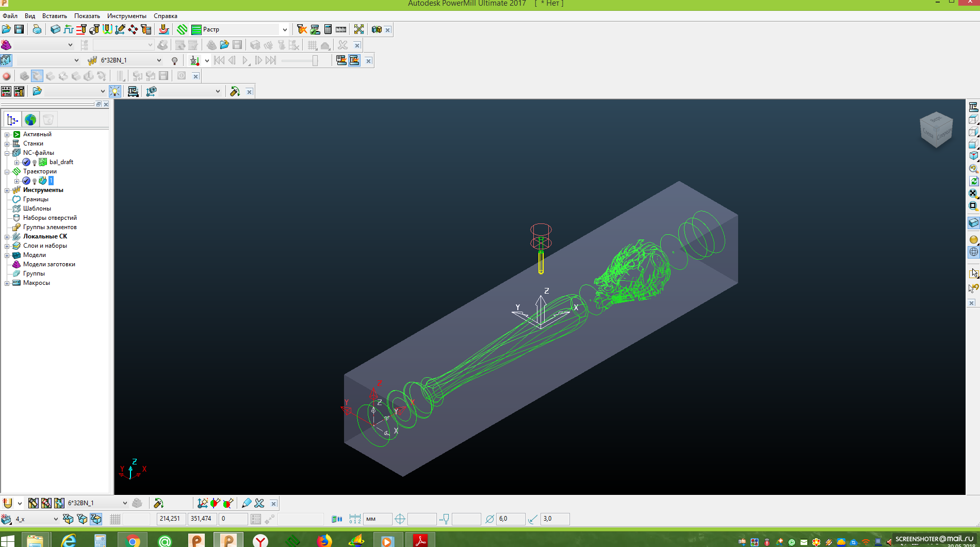Save the project with the diskette icon
Screen dimensions: 980x547
tap(19, 29)
